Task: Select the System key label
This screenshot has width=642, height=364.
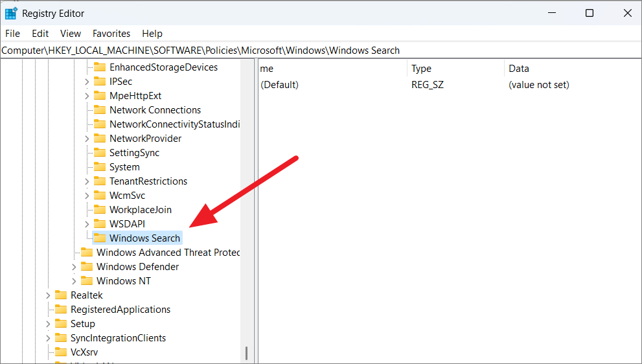Action: [124, 167]
